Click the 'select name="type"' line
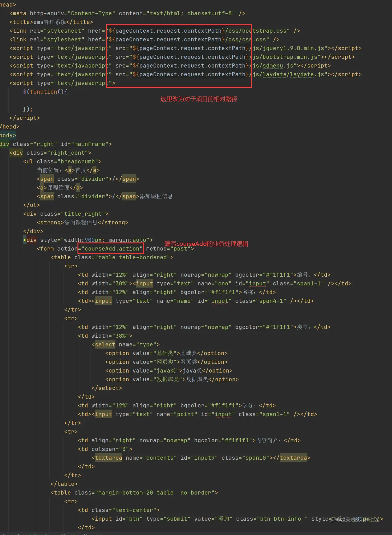Image resolution: width=392 pixels, height=535 pixels. (x=126, y=345)
